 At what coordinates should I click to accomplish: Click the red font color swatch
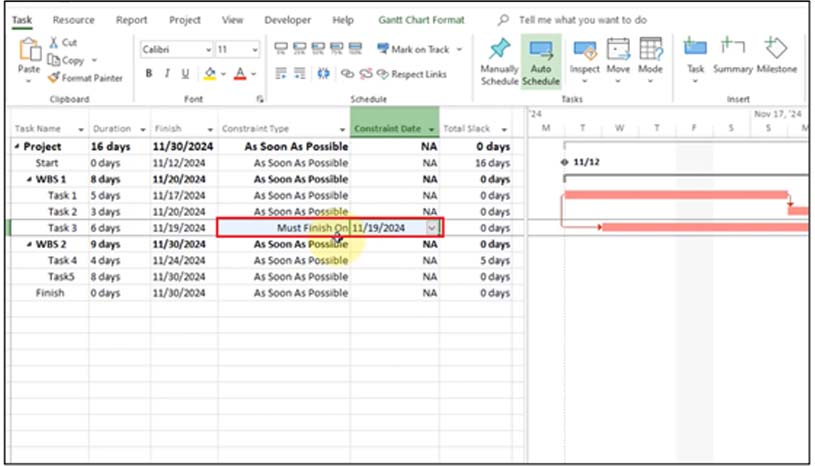(x=240, y=74)
